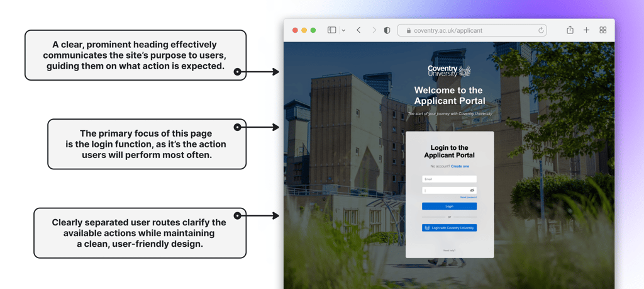Click the green fullscreen window button
Image resolution: width=644 pixels, height=289 pixels.
313,30
